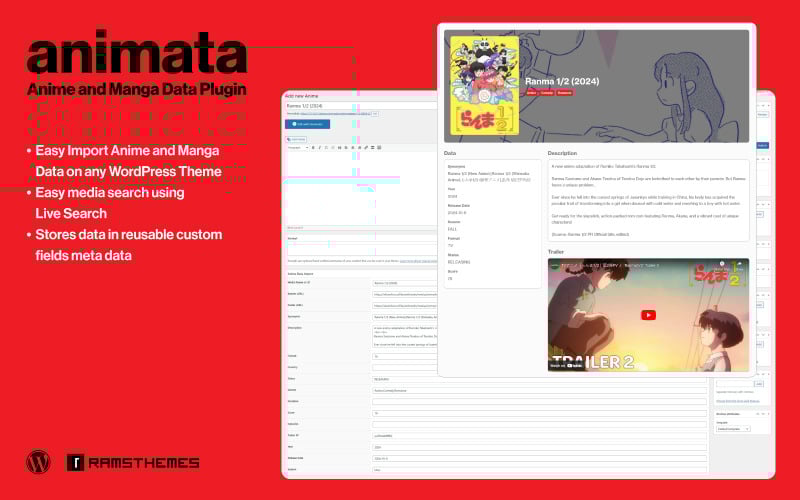Click the Add tag button in sidebar
The image size is (800, 500).
tap(759, 384)
